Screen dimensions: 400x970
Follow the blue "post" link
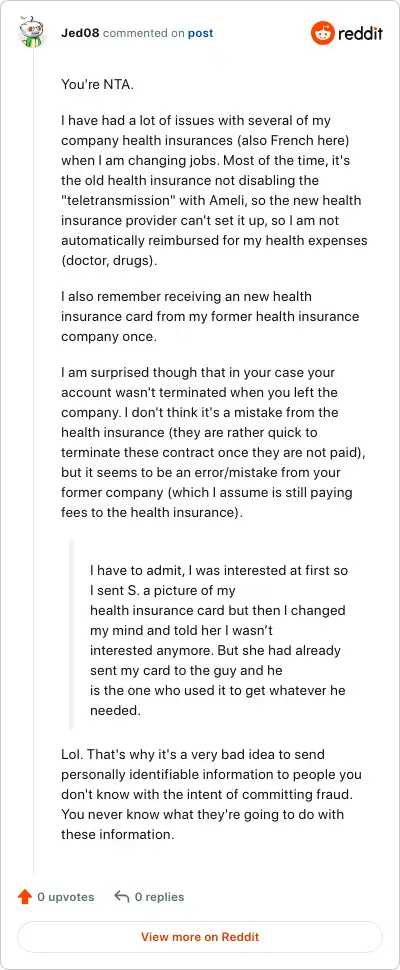[x=200, y=33]
